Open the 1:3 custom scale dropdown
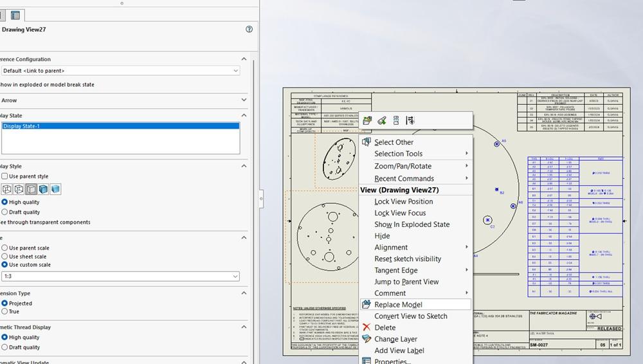Image resolution: width=643 pixels, height=364 pixels. (x=120, y=277)
